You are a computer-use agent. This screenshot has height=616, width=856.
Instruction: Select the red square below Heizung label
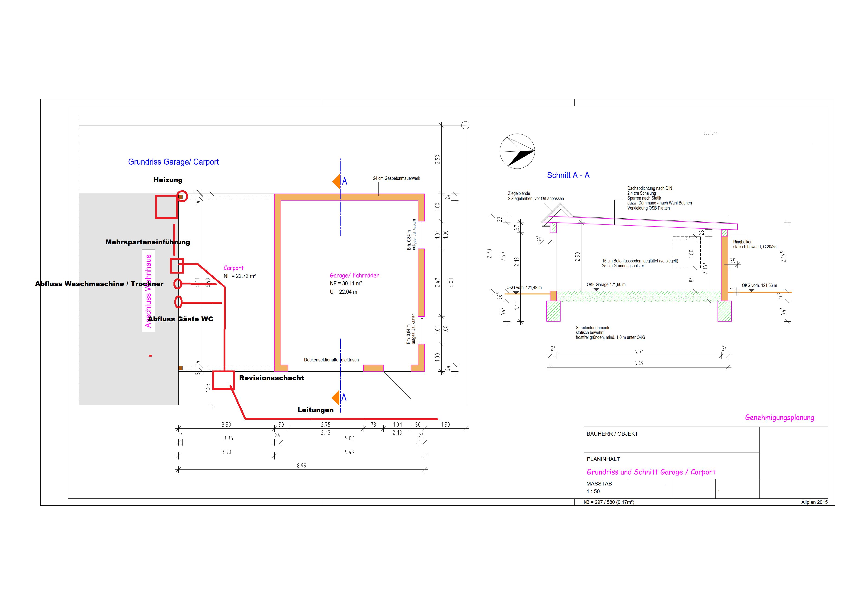167,207
